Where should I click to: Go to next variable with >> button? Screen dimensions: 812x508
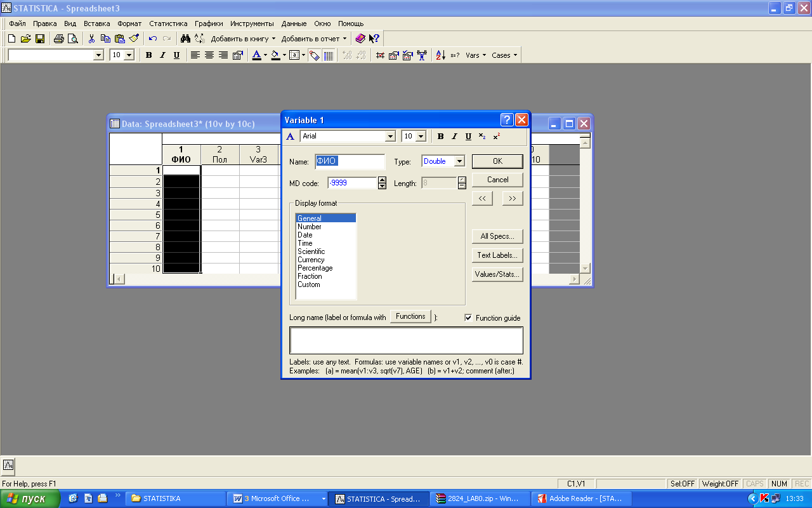(x=513, y=198)
